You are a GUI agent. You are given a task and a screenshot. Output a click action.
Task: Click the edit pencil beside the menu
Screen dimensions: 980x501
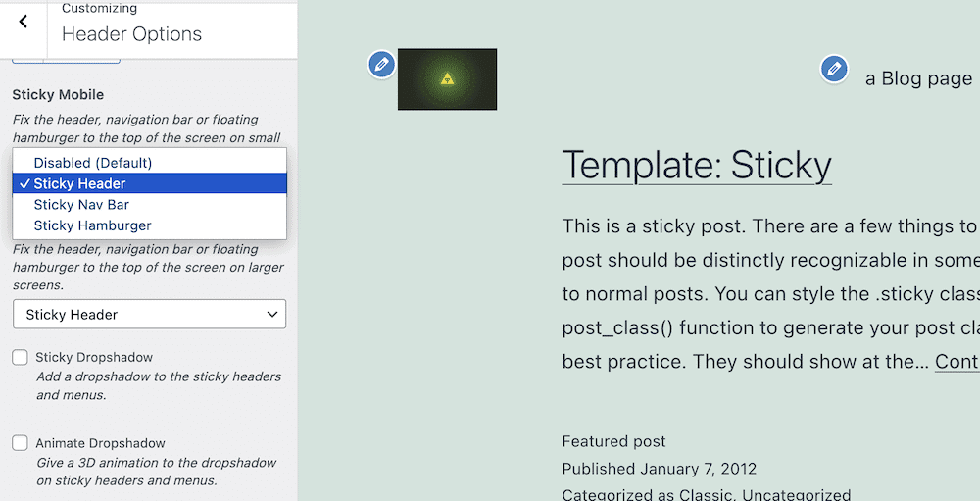coord(834,69)
